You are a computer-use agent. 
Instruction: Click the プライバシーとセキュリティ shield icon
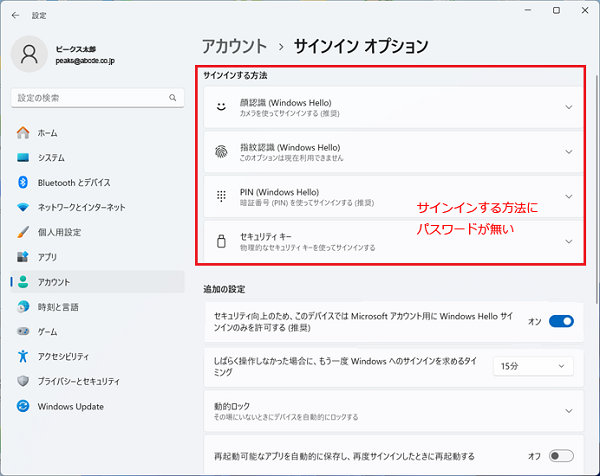coord(23,381)
